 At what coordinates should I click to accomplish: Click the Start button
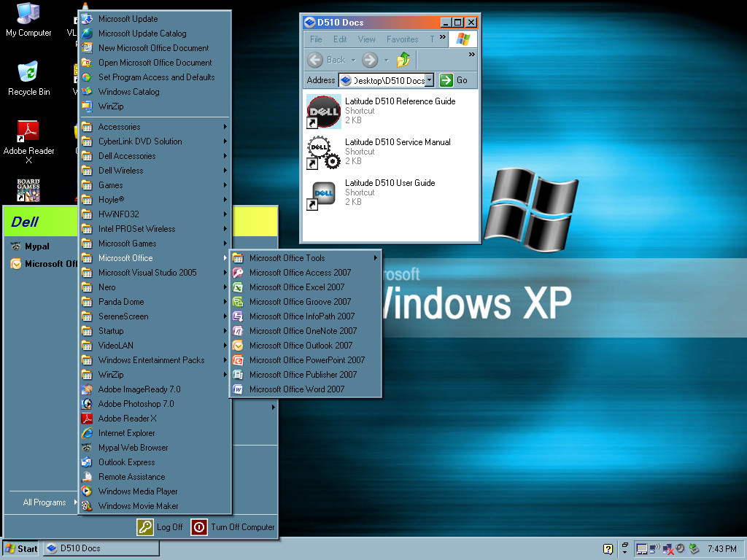(x=21, y=548)
